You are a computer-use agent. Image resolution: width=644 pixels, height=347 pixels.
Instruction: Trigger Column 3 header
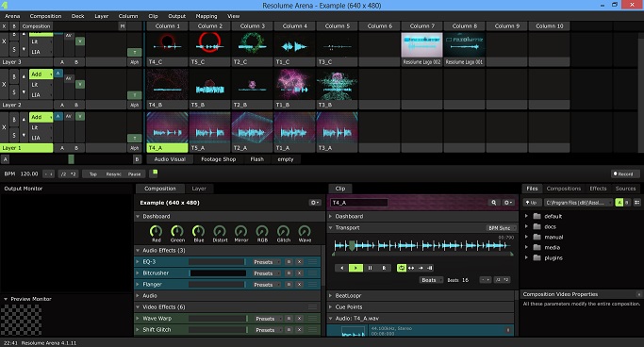click(252, 25)
